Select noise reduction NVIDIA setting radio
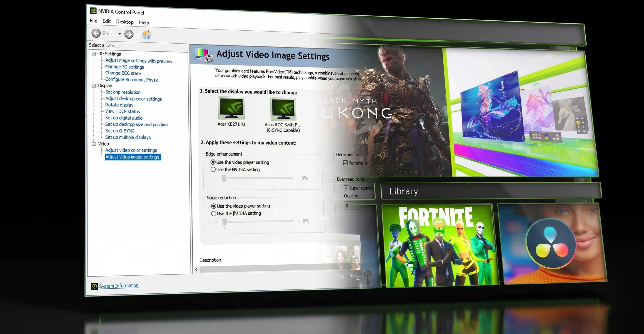This screenshot has height=334, width=644. [214, 214]
